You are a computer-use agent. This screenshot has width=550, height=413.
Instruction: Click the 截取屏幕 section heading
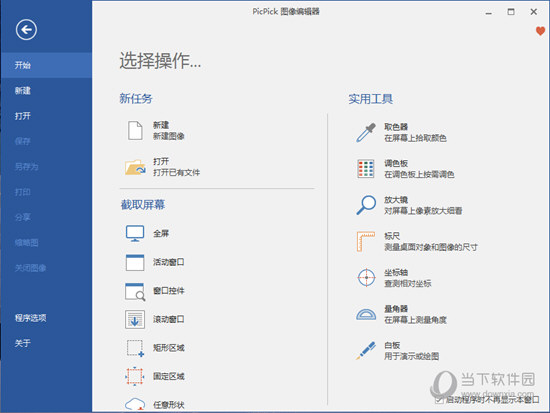143,205
